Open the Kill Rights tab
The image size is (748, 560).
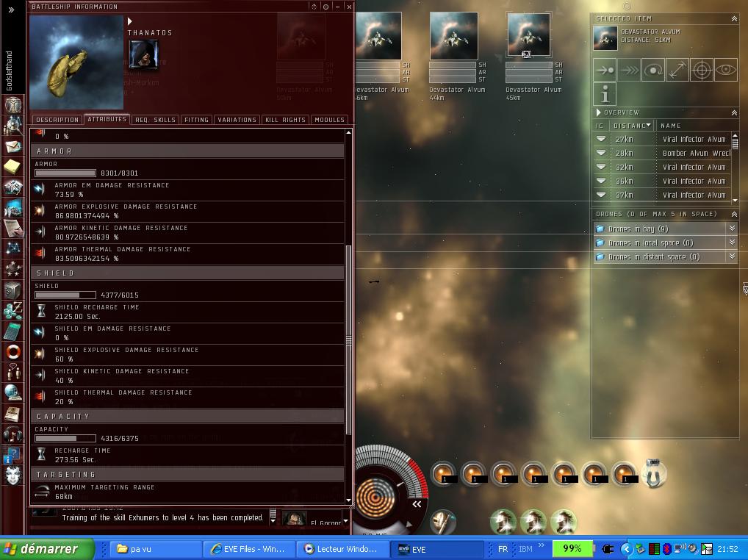(285, 120)
